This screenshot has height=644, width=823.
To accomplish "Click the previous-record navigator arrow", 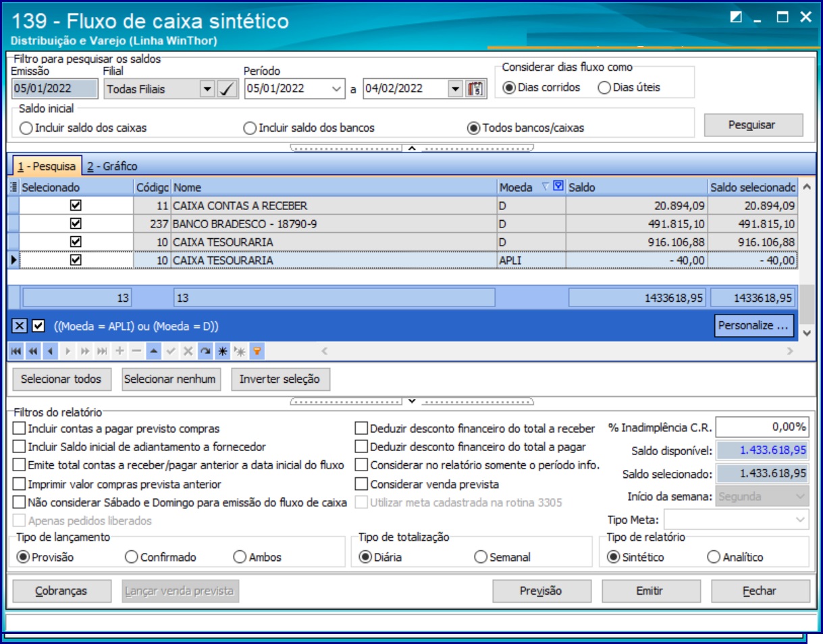I will click(50, 351).
